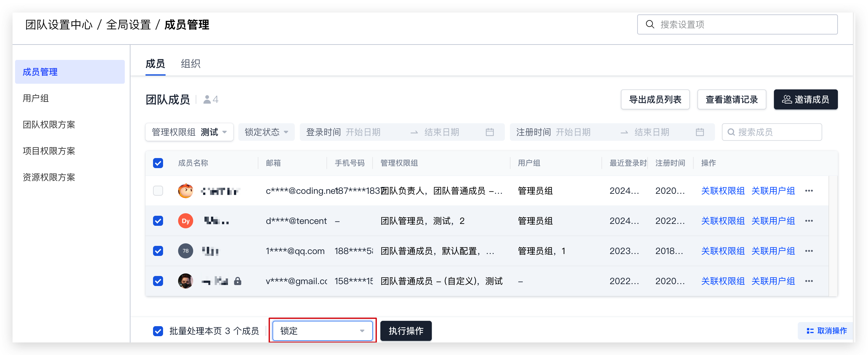
Task: Click 关联用户组 for 1****@qq.com row
Action: point(773,251)
